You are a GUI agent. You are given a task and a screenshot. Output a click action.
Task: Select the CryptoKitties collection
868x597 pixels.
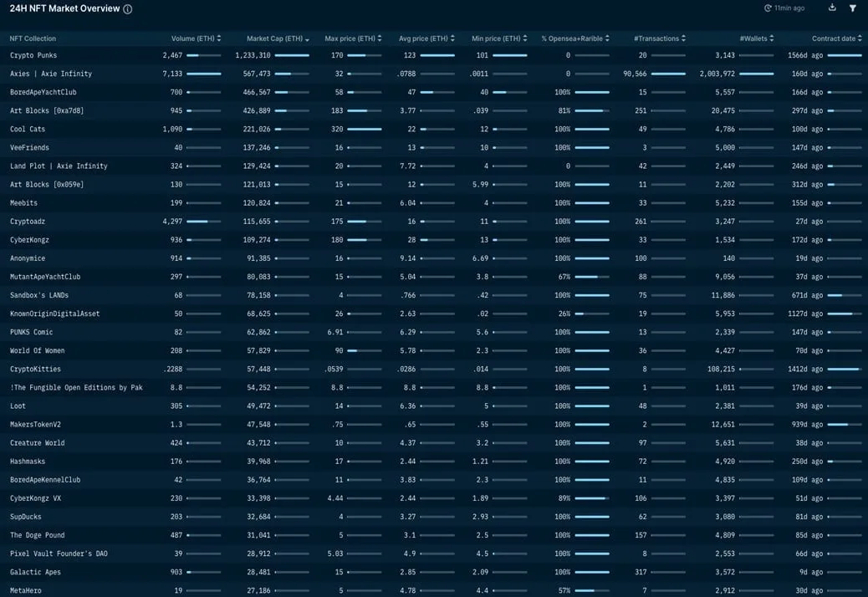[35, 369]
